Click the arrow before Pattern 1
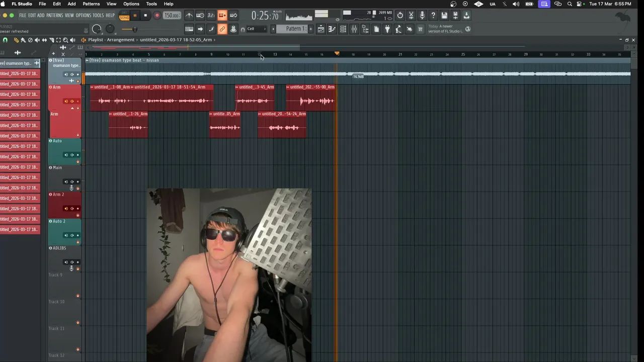The width and height of the screenshot is (644, 362). 273,29
